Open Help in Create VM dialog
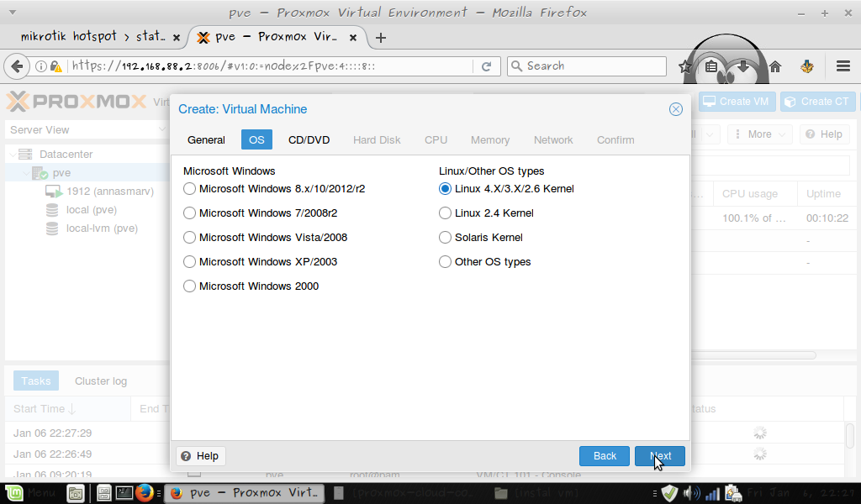This screenshot has height=504, width=861. coord(200,456)
